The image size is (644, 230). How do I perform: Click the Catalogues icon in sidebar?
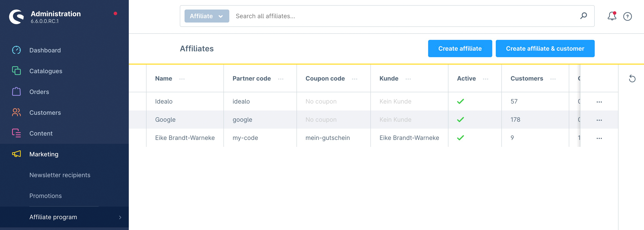16,71
